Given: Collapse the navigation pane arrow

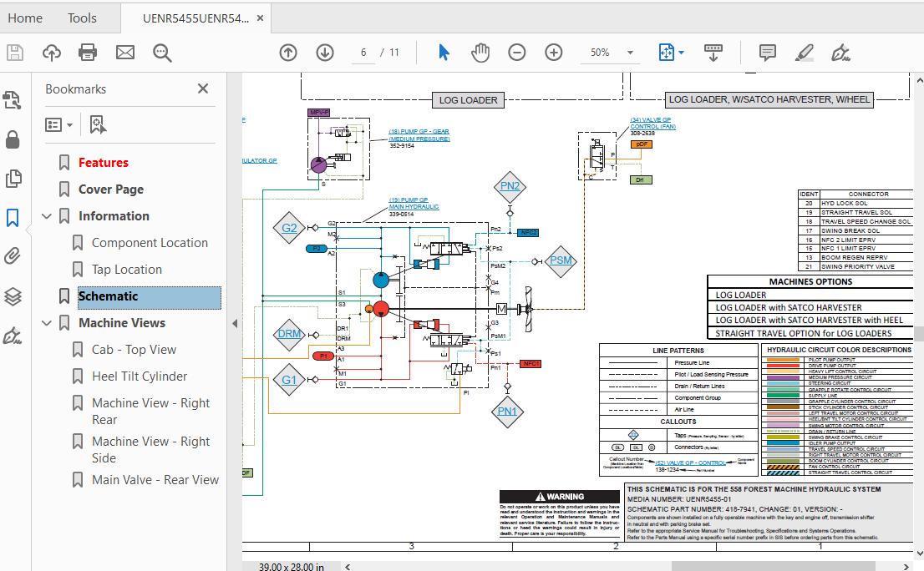Looking at the screenshot, I should click(235, 323).
